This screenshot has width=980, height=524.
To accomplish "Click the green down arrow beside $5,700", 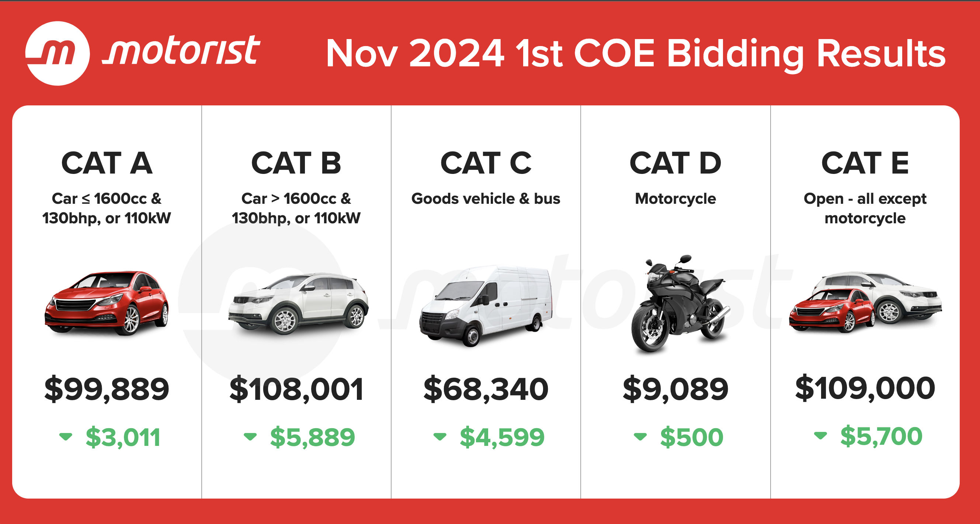I will click(820, 436).
